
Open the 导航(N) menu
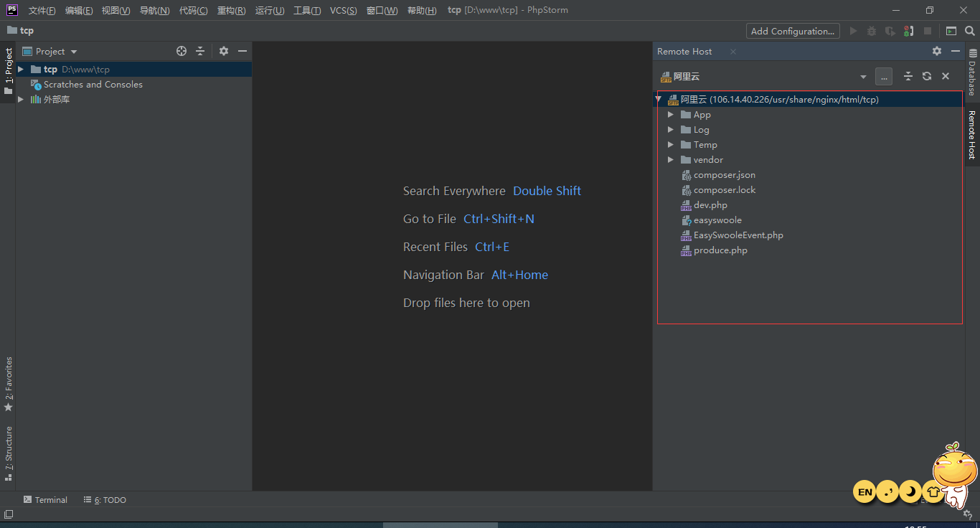click(154, 10)
